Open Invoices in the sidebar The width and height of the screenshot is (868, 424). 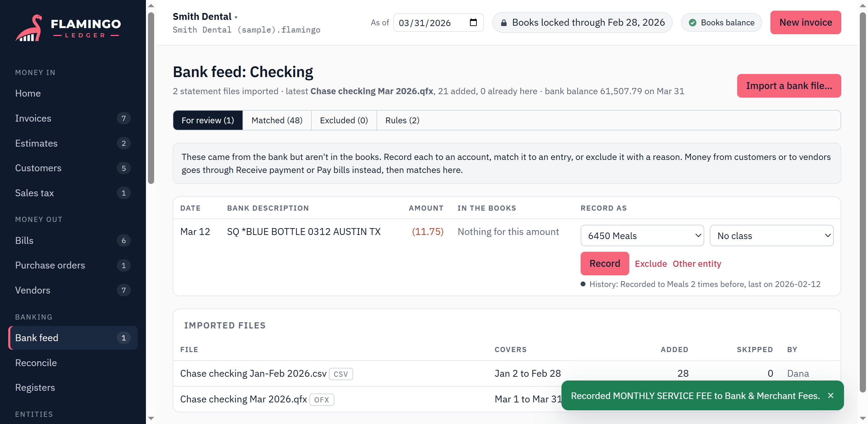[73, 119]
